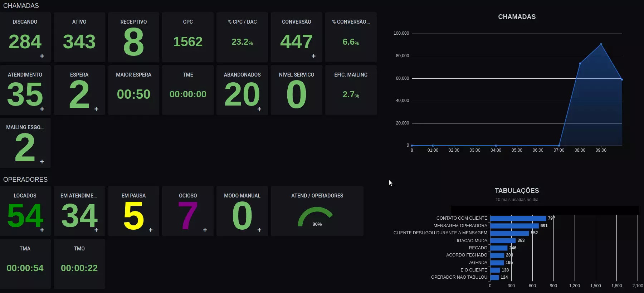This screenshot has width=644, height=293.
Task: Click the CLIENTE DESLIGOU DURANTE A MENSAGEM bar
Action: point(509,233)
